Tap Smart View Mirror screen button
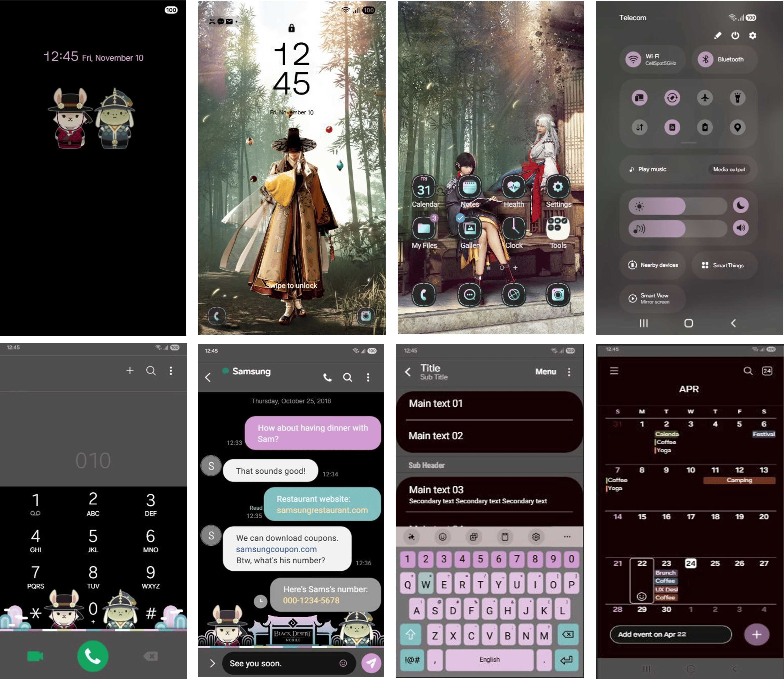Screen dimensions: 784x679 point(653,299)
